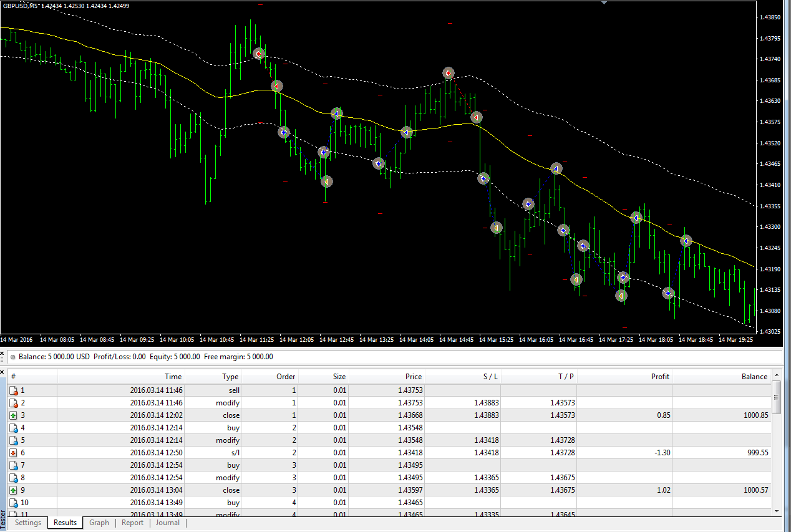Click the GBPUSD,M5 chart title text

pos(20,6)
